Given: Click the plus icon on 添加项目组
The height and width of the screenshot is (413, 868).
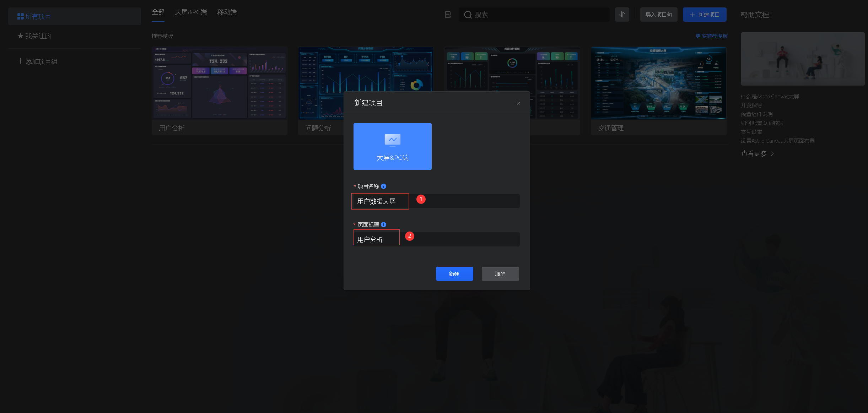Looking at the screenshot, I should pos(21,61).
